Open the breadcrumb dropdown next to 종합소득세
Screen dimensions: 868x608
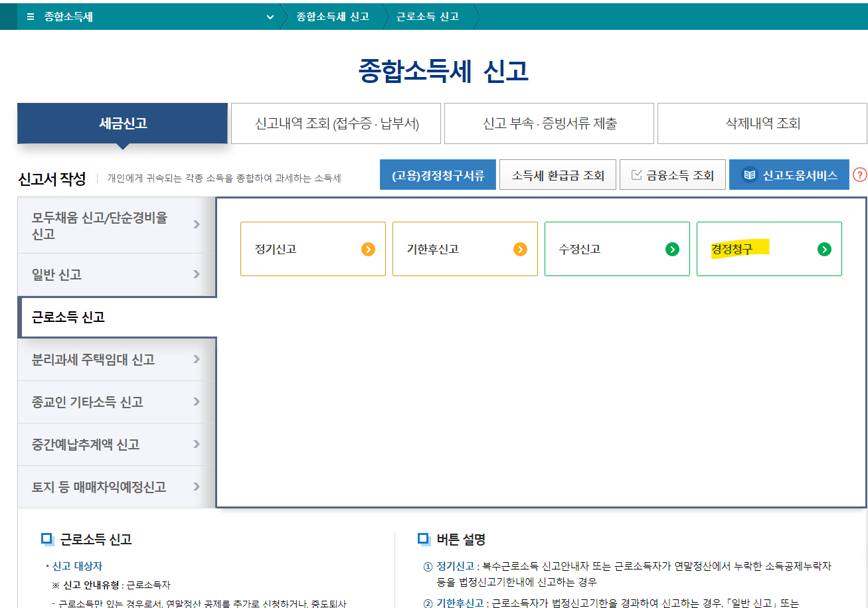(x=270, y=17)
